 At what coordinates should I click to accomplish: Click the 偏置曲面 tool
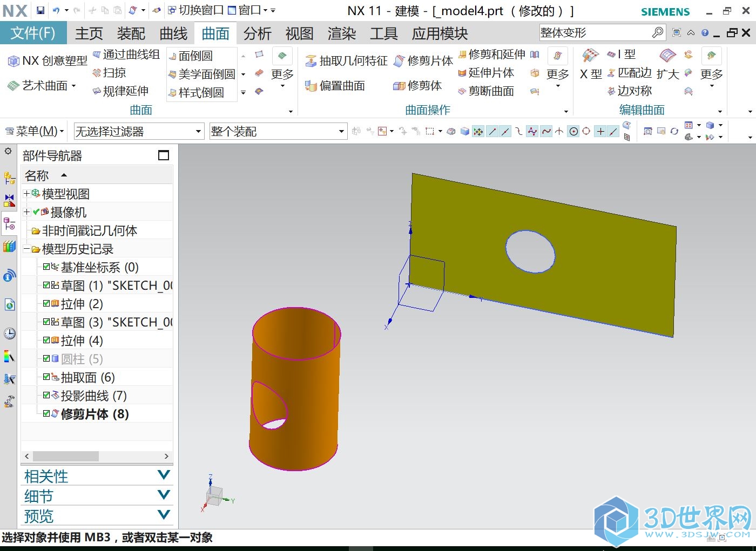335,85
